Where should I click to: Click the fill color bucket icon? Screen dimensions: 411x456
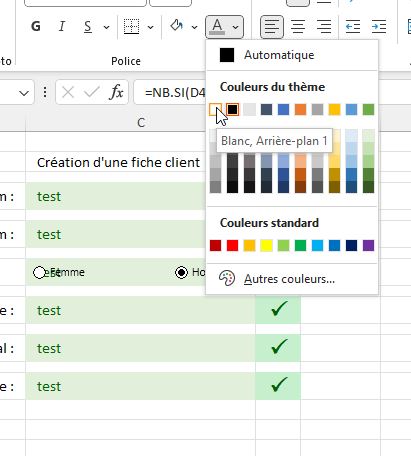point(177,26)
